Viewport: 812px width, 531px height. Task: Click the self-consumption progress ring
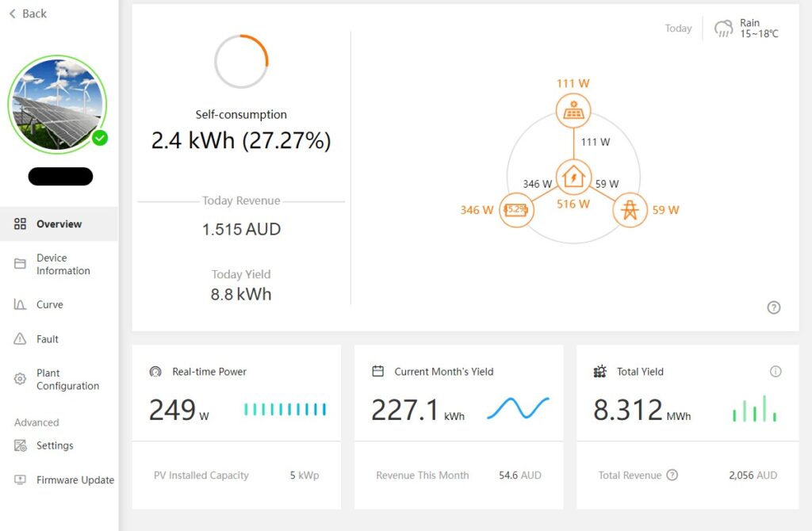(x=241, y=62)
